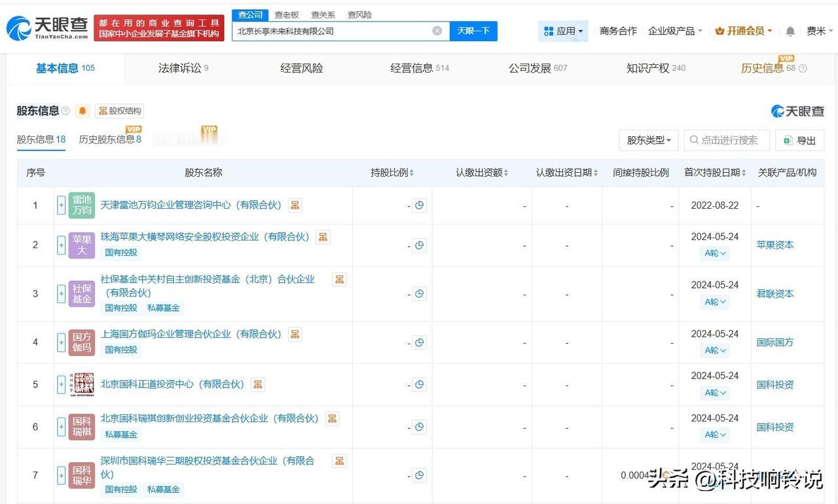Expand row 6 北京国科瑞祺 with plus

(62, 427)
